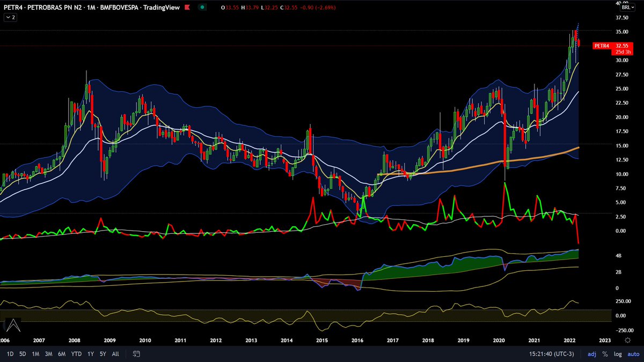Click the 4B volume axis label
The height and width of the screenshot is (362, 644).
pos(619,256)
